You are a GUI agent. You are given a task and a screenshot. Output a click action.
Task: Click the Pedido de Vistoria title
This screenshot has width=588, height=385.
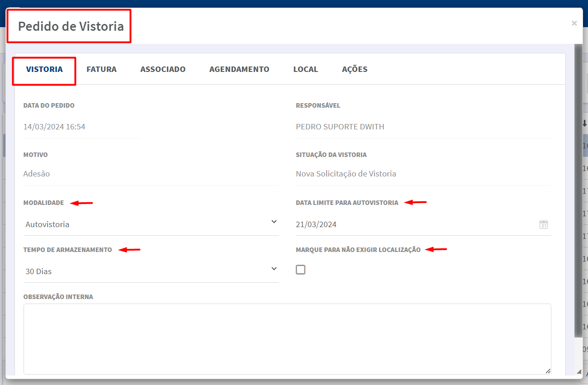(71, 26)
